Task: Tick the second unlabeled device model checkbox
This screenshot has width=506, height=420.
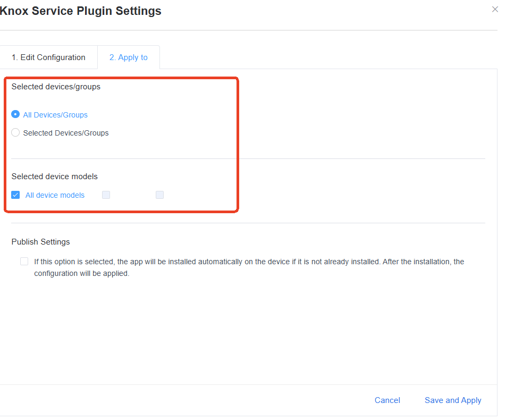Action: coord(159,195)
